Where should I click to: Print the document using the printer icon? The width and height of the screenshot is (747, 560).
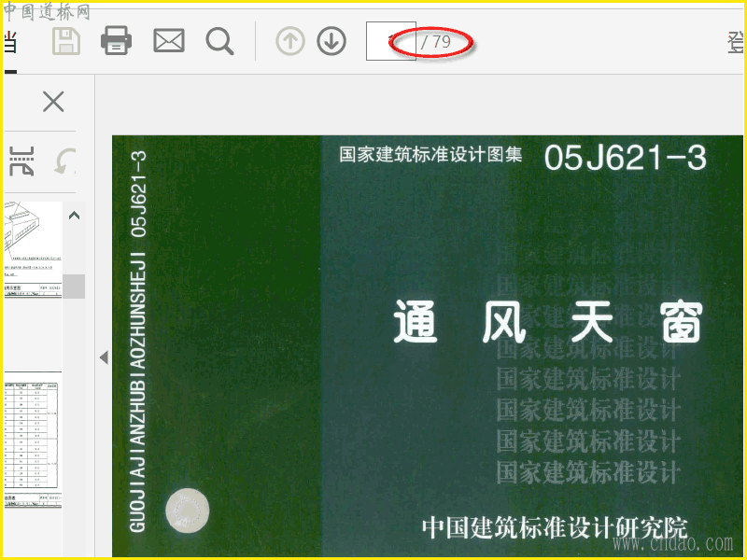tap(116, 40)
